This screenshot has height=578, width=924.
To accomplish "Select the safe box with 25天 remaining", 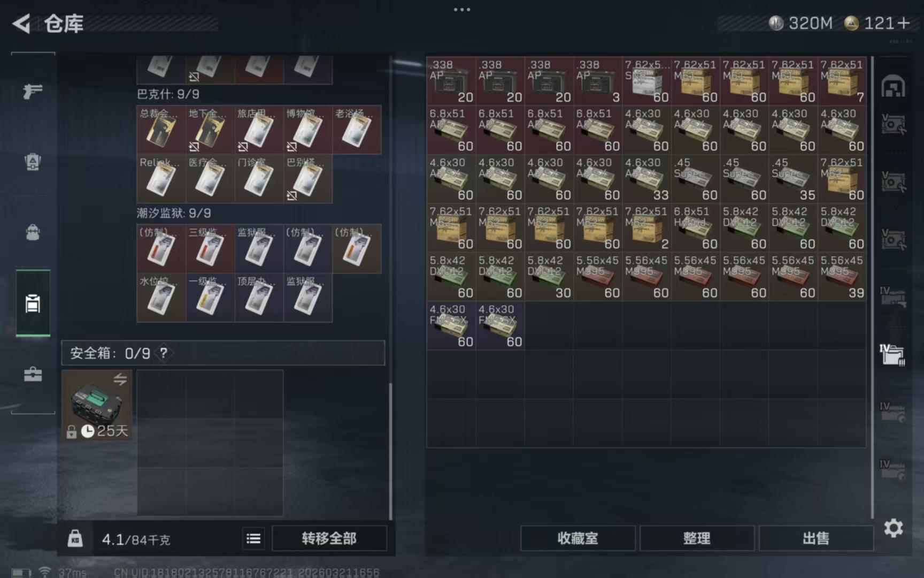I will pos(97,405).
